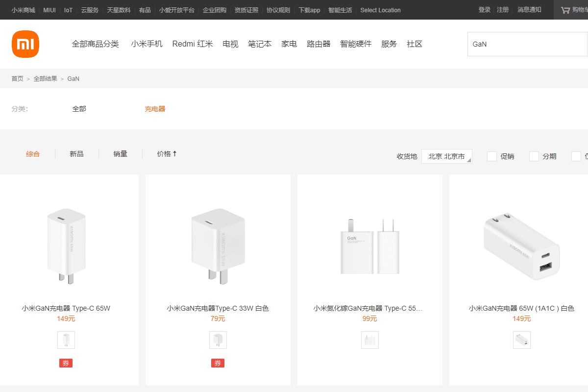Image resolution: width=588 pixels, height=392 pixels.
Task: Click the 登录 login link
Action: [484, 10]
